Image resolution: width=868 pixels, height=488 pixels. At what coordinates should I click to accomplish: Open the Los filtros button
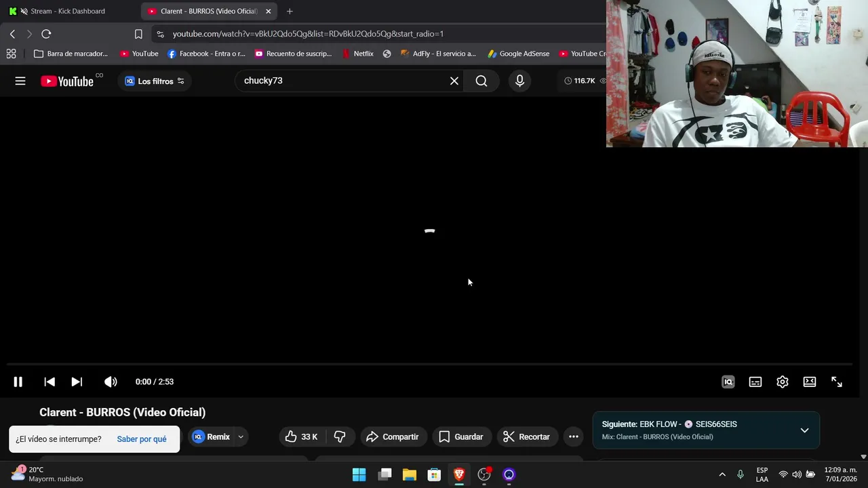155,81
